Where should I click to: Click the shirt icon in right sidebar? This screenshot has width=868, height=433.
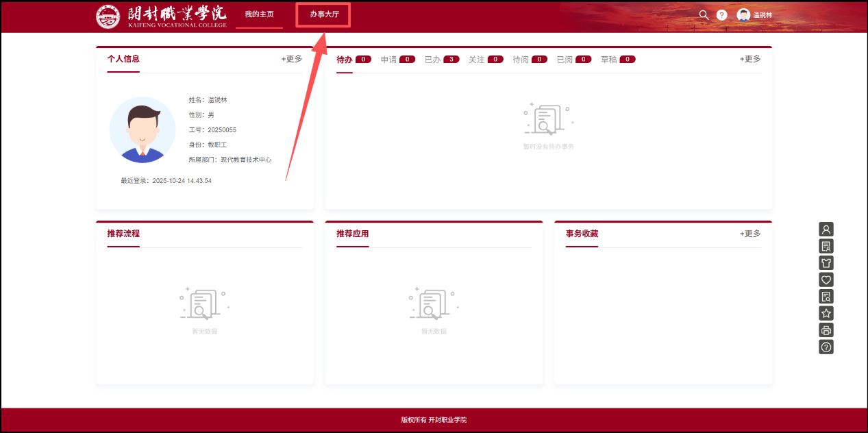(x=826, y=263)
